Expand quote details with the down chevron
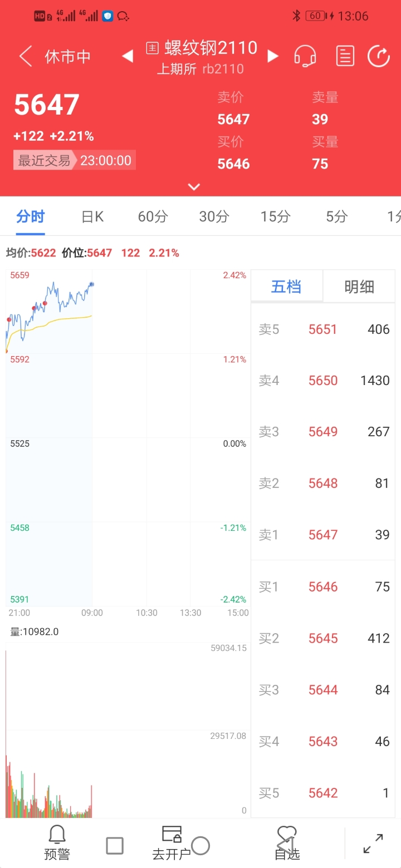 (194, 187)
